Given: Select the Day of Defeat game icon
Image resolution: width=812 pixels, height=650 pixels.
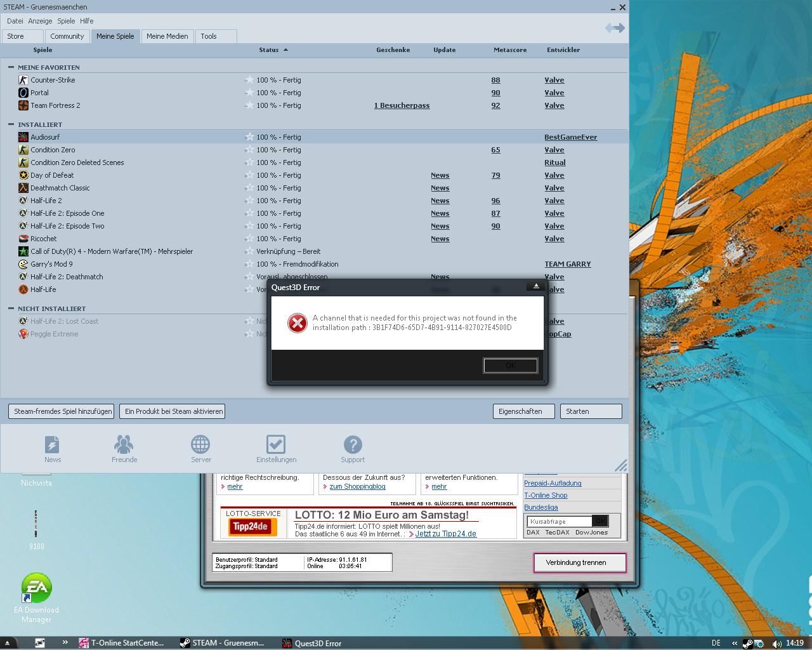Looking at the screenshot, I should click(x=23, y=175).
